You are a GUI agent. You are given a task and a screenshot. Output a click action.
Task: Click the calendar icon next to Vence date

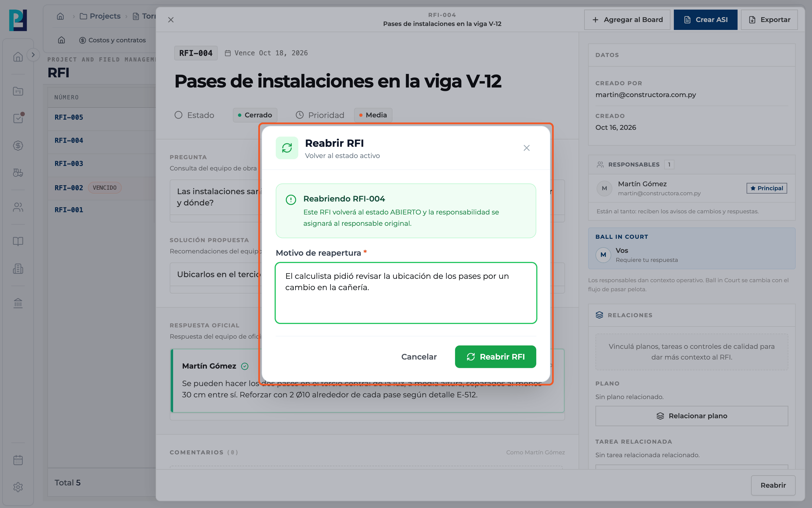coord(228,53)
